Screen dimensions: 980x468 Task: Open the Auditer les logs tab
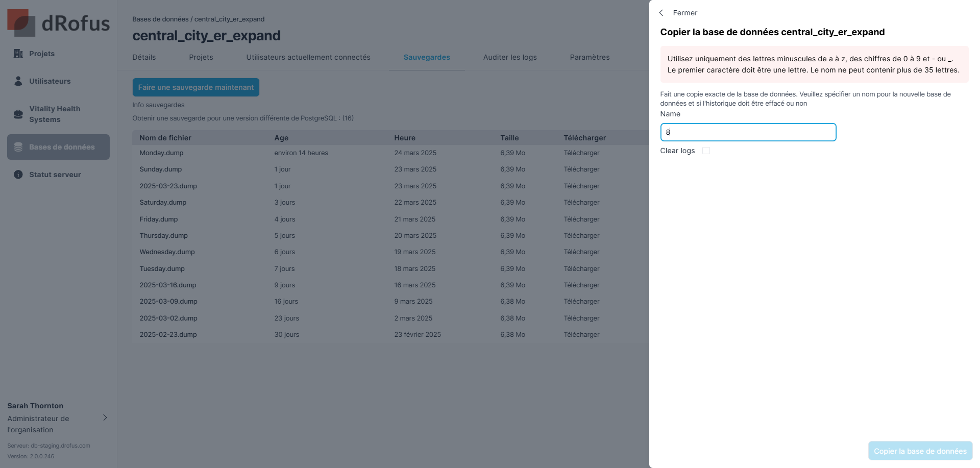(x=509, y=57)
